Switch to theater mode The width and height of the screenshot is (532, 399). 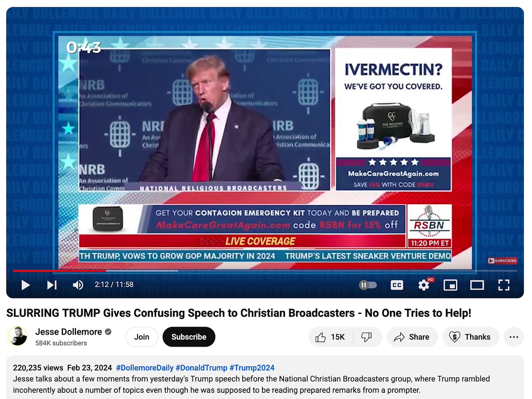coord(477,285)
